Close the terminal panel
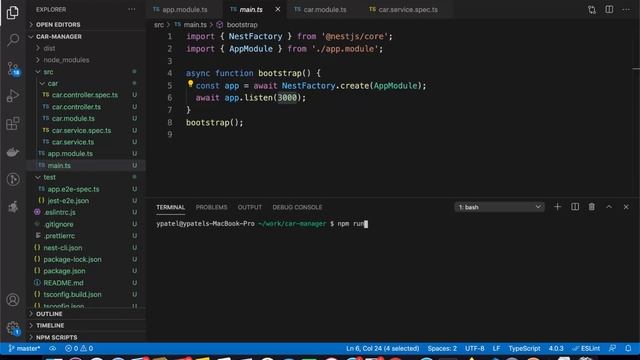The width and height of the screenshot is (640, 360). [x=626, y=207]
